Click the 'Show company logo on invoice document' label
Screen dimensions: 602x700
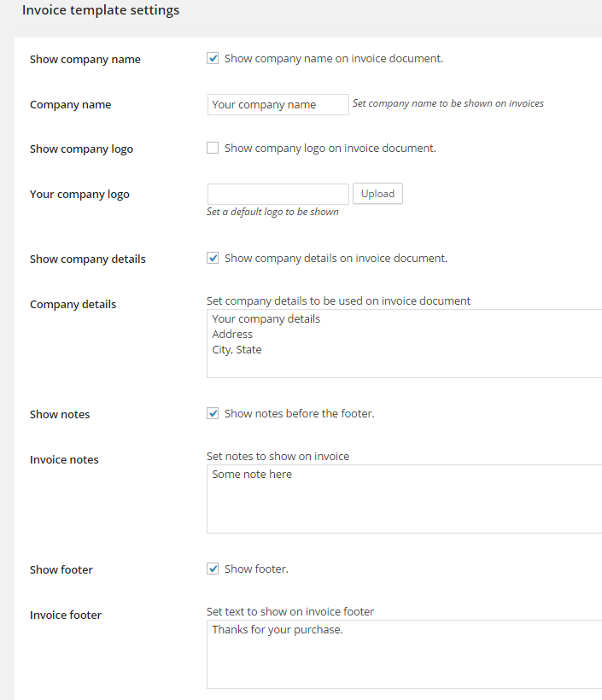[x=330, y=148]
